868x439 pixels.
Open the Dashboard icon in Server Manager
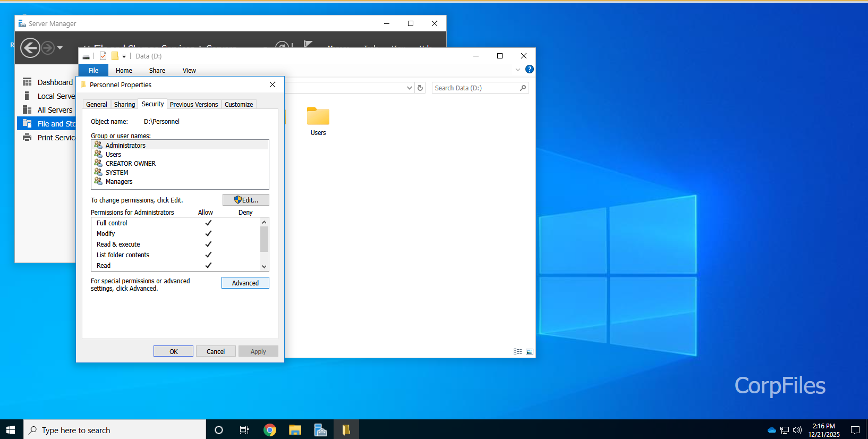pos(27,82)
